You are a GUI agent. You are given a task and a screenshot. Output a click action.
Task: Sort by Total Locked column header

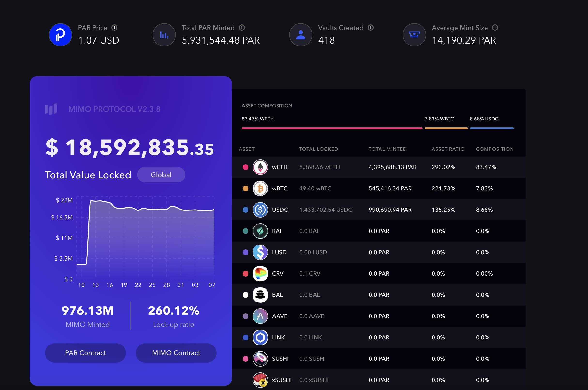[318, 149]
